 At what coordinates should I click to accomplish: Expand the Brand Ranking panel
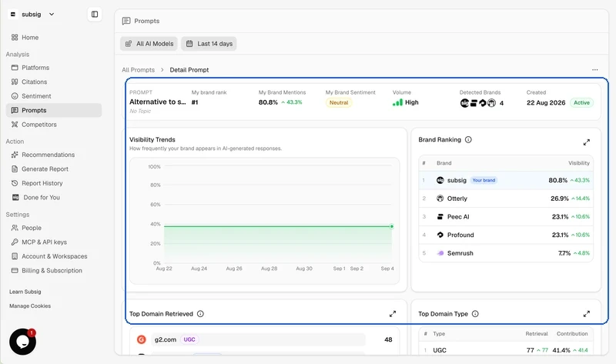click(587, 142)
